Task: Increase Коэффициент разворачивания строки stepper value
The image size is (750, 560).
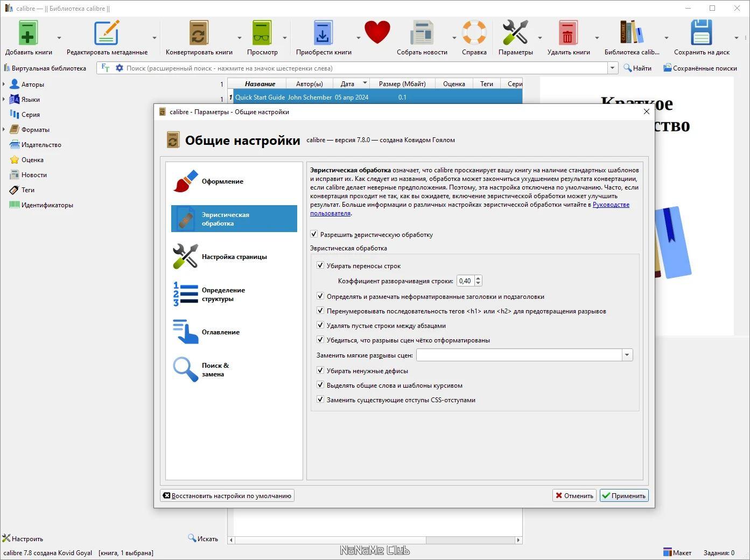Action: [478, 278]
